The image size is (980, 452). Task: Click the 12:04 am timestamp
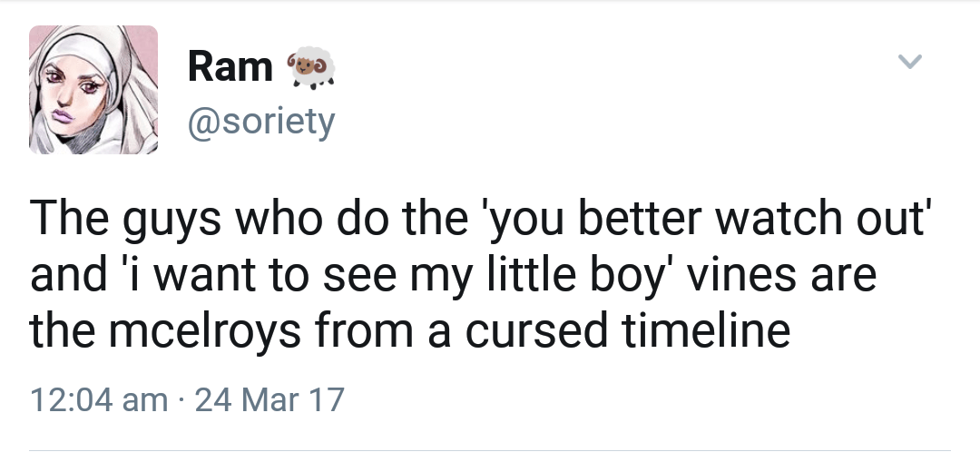(x=98, y=399)
